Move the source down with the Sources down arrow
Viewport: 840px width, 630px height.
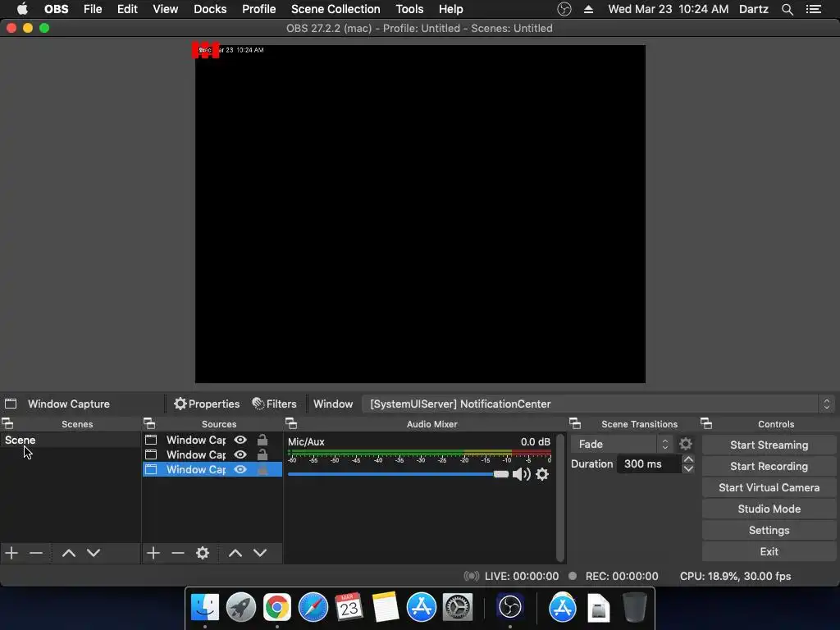click(x=260, y=553)
